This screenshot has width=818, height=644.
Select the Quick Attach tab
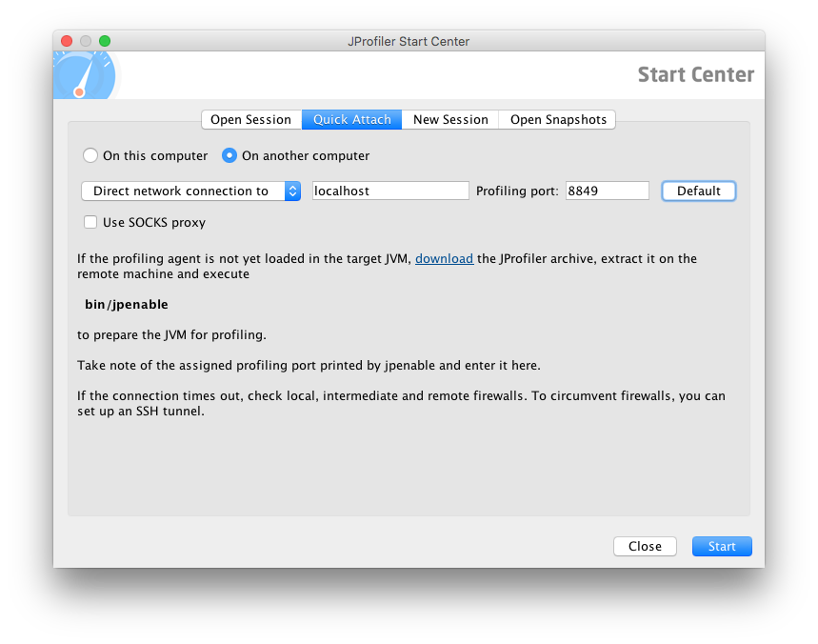tap(351, 119)
